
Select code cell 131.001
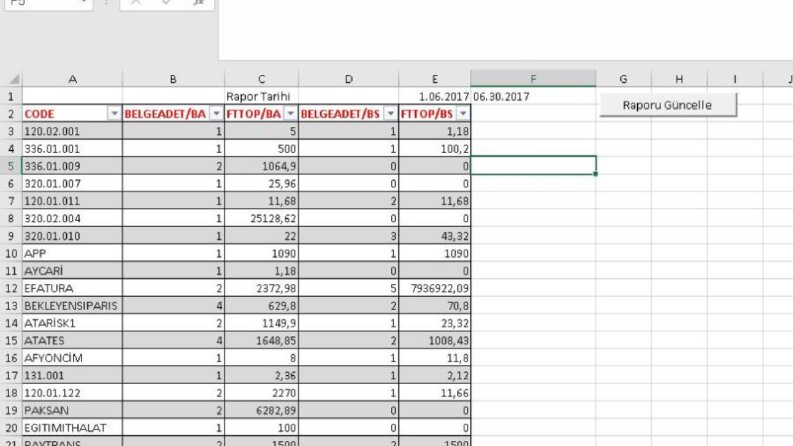[72, 375]
